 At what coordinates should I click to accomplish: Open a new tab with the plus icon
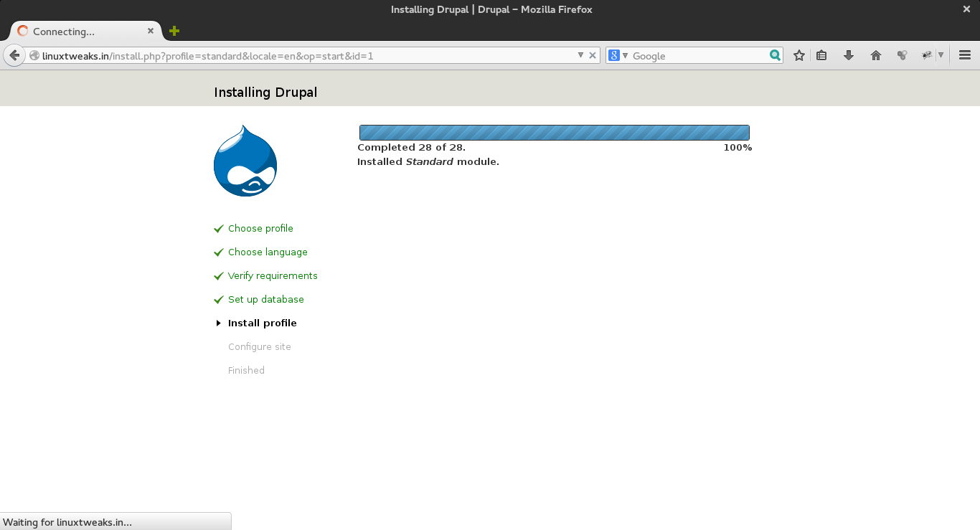173,31
